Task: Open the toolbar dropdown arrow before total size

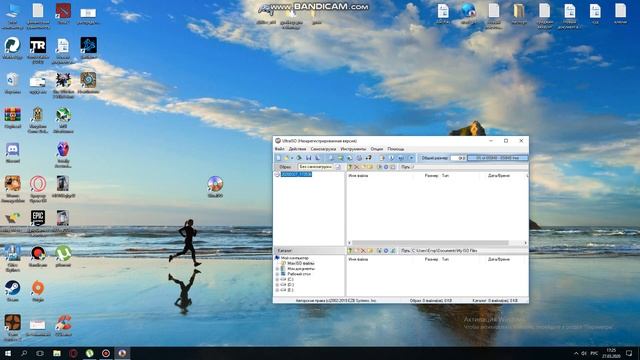Action: [x=411, y=158]
